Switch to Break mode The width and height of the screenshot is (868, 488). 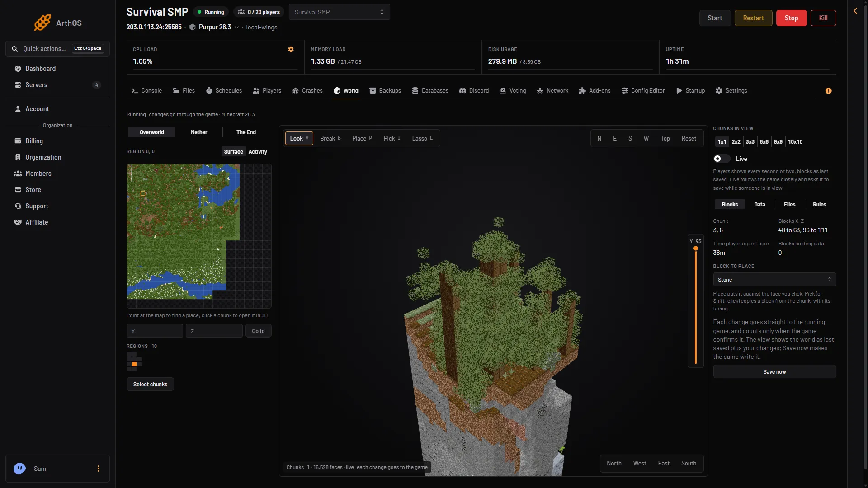pos(330,138)
